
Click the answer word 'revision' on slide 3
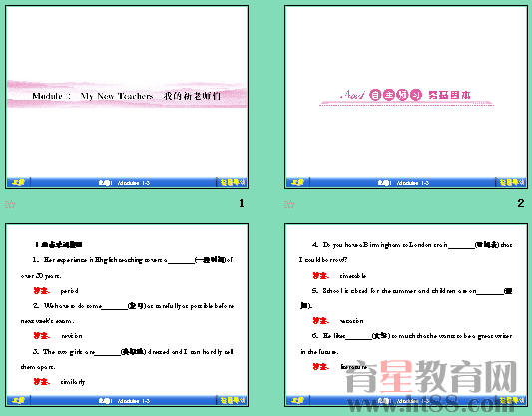[x=72, y=336]
